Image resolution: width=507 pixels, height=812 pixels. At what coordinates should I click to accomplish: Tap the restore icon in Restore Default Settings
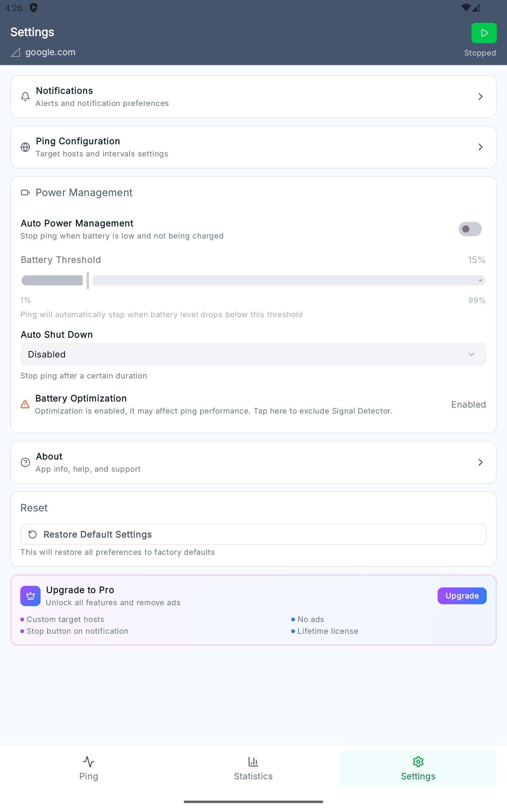tap(33, 534)
